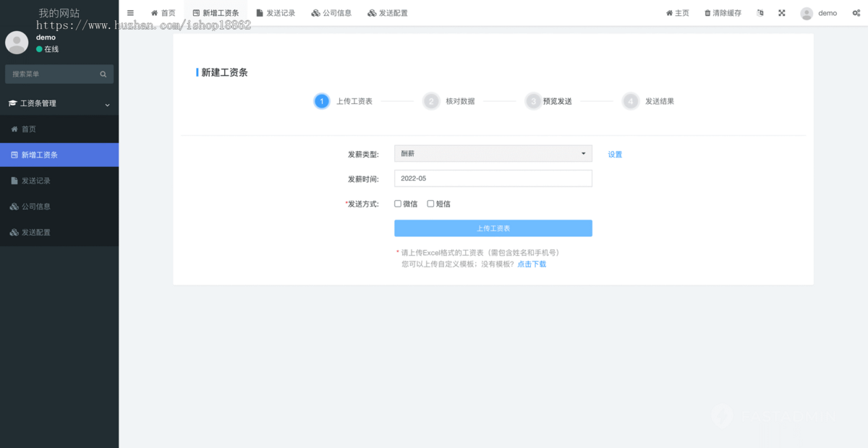This screenshot has width=868, height=448.
Task: Click the file switch icon beside fullscreen
Action: [759, 12]
